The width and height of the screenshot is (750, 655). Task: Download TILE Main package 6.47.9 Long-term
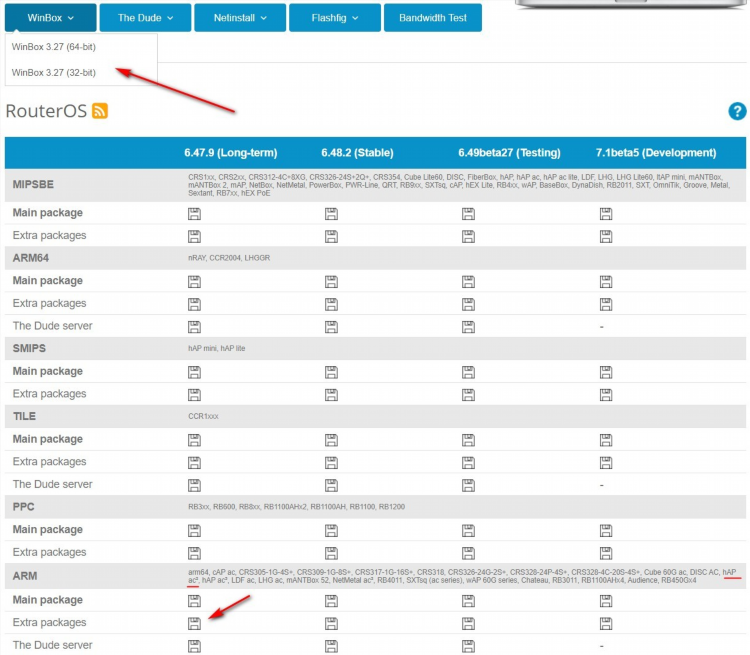(194, 440)
